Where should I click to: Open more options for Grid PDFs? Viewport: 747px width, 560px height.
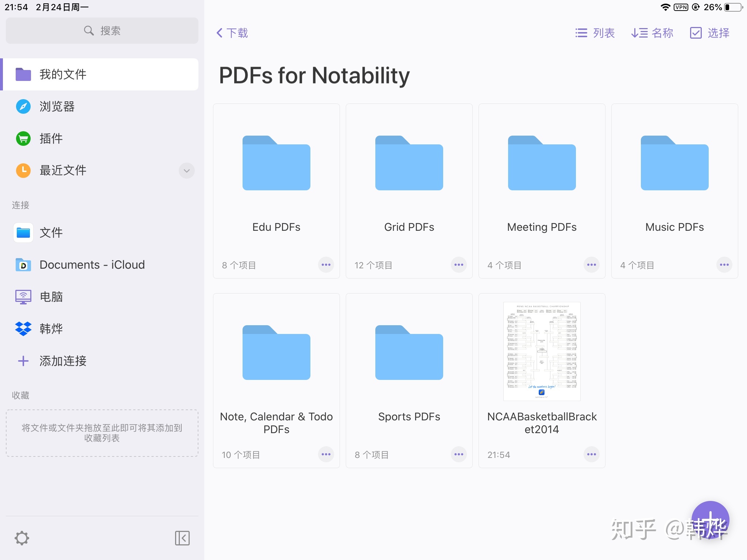click(x=459, y=265)
